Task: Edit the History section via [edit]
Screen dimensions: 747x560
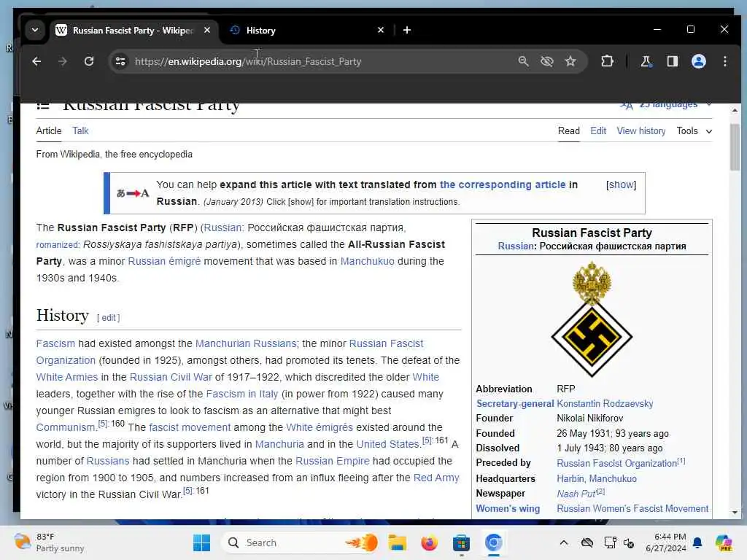Action: pyautogui.click(x=109, y=318)
